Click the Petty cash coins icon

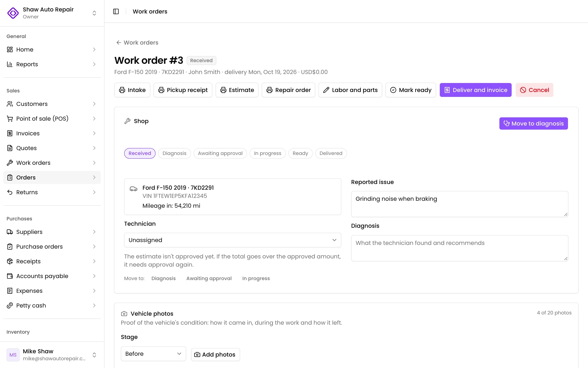[x=10, y=305]
